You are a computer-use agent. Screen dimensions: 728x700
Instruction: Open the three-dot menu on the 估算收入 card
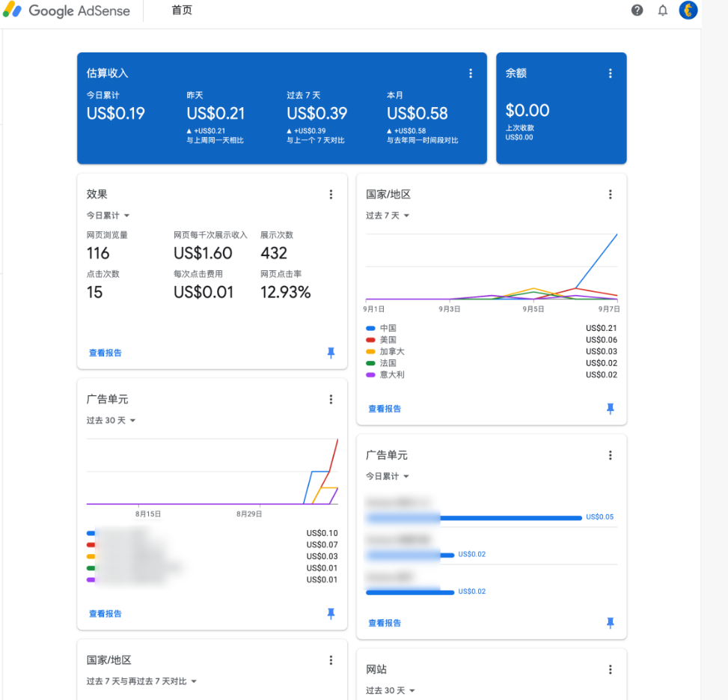coord(471,73)
